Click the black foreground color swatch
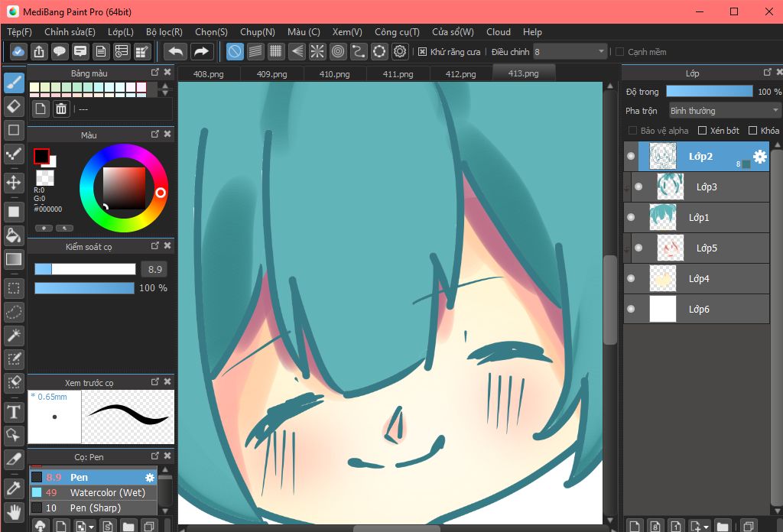The width and height of the screenshot is (783, 532). coord(41,156)
